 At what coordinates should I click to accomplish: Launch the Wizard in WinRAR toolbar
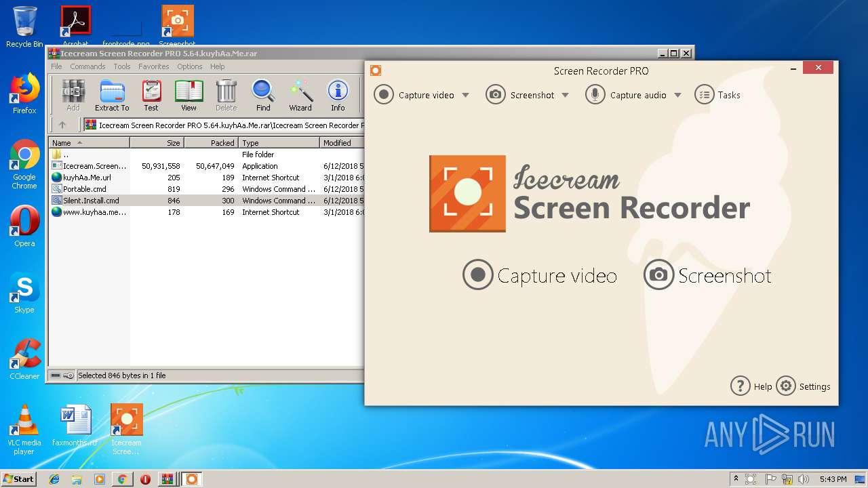[300, 95]
